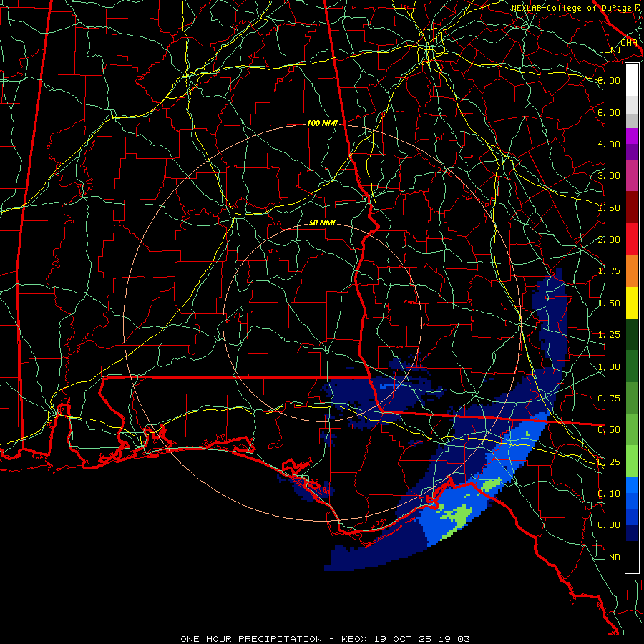Viewport: 644px width, 644px height.
Task: Click the 0.75 legend value label
Action: point(609,399)
